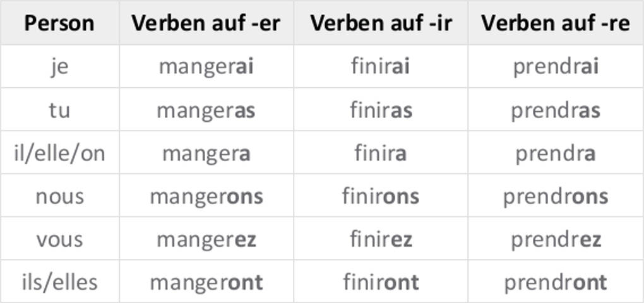
Task: Click the 'tu' person cell
Action: point(59,110)
